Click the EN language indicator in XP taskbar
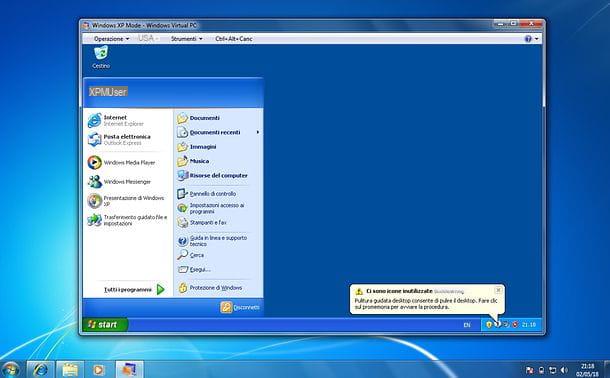Screen dimensions: 610x378 pos(466,325)
